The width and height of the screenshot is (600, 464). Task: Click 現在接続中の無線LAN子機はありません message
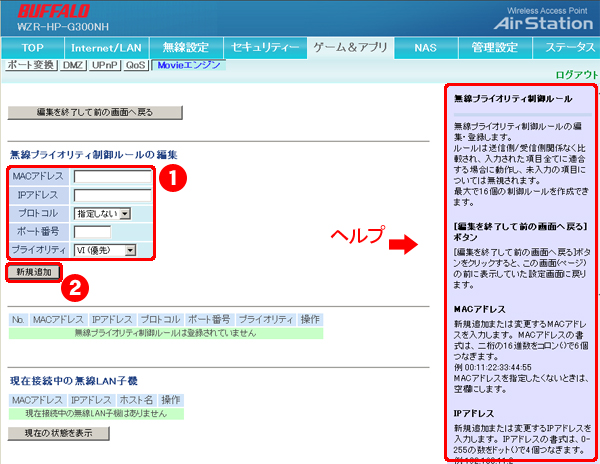coord(96,414)
